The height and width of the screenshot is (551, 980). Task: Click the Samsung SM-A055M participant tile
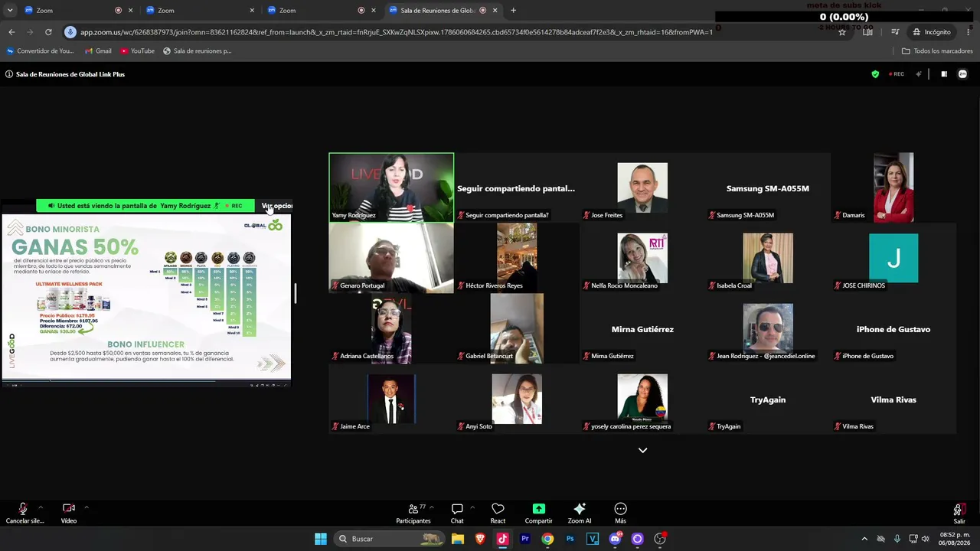pyautogui.click(x=768, y=187)
